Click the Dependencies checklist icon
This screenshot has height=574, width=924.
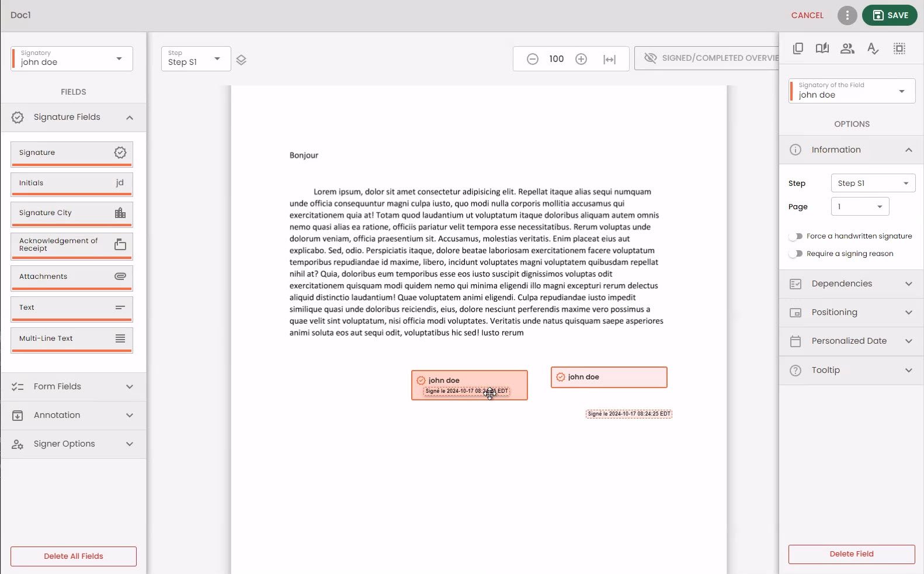(x=796, y=283)
